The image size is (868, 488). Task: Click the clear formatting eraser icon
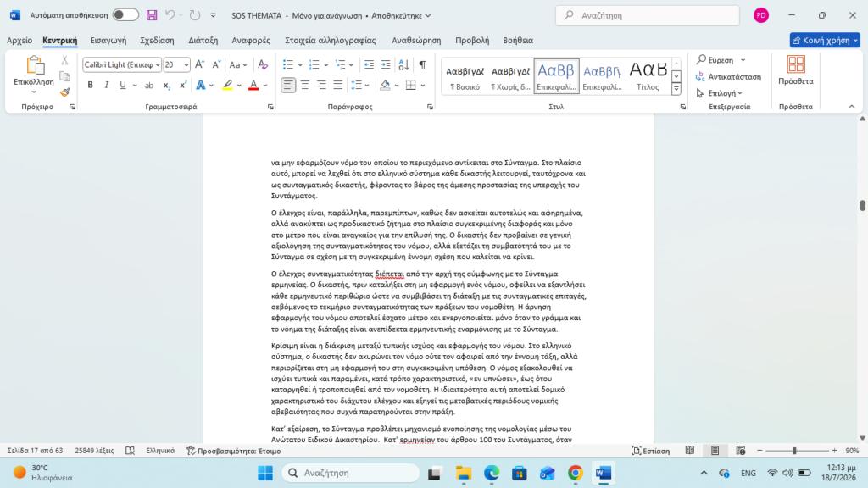click(x=263, y=64)
